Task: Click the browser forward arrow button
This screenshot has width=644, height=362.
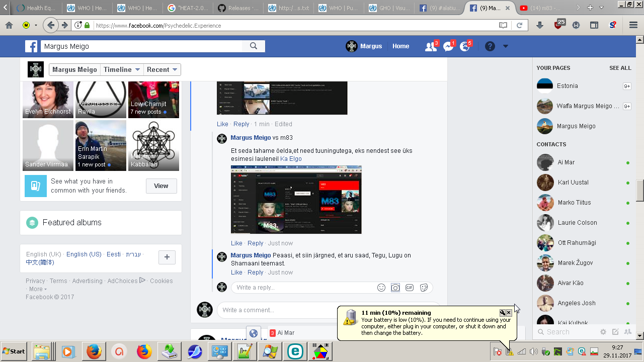Action: (x=64, y=25)
